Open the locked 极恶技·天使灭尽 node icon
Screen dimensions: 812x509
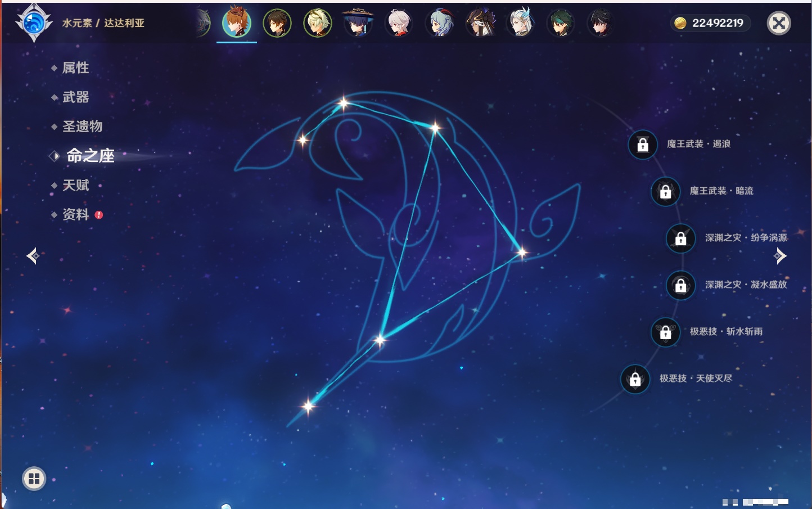635,379
